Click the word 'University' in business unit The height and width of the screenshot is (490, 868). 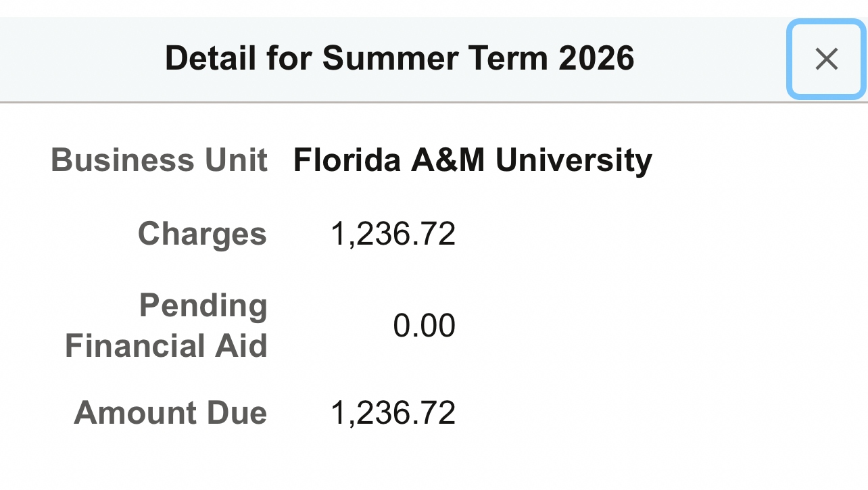(573, 162)
